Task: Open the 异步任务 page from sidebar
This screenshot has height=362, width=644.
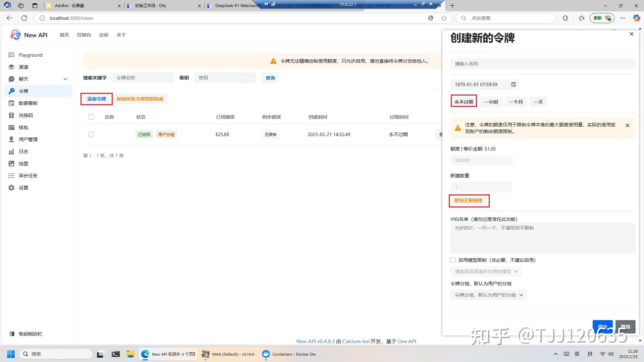Action: click(x=28, y=175)
